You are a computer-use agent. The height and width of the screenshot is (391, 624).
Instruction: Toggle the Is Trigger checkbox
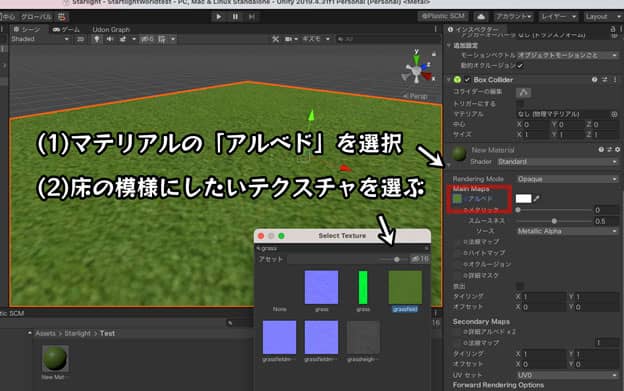520,104
